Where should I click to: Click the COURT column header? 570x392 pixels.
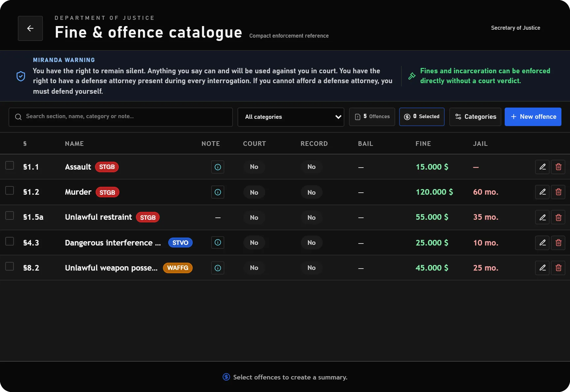pos(254,144)
